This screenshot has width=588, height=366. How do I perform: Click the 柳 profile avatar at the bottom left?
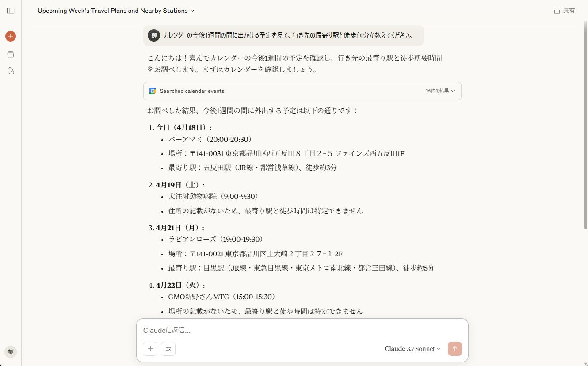(x=11, y=352)
